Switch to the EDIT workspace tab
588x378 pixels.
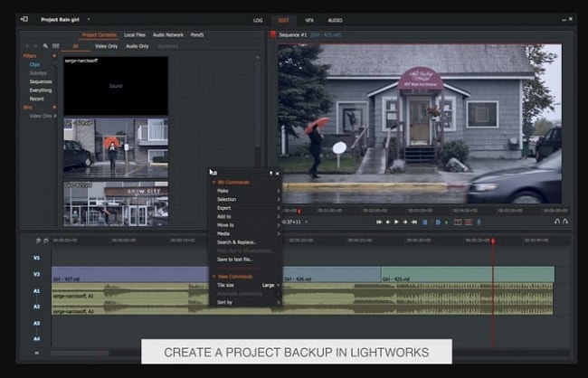tap(284, 20)
